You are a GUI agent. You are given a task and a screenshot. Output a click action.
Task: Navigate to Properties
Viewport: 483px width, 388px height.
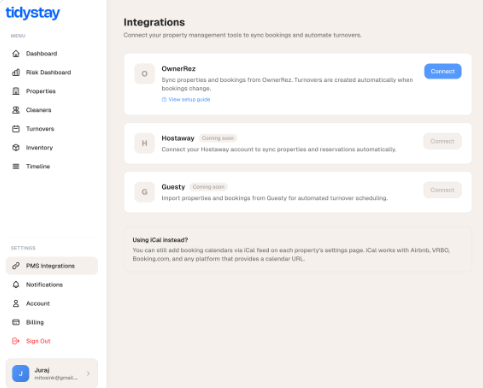tap(52, 91)
